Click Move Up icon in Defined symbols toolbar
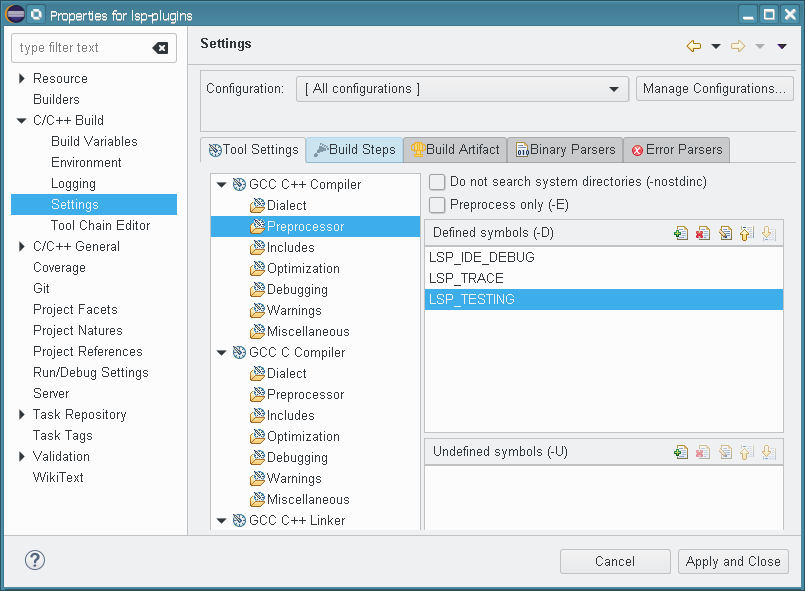Screen dimensions: 805x591 point(746,233)
